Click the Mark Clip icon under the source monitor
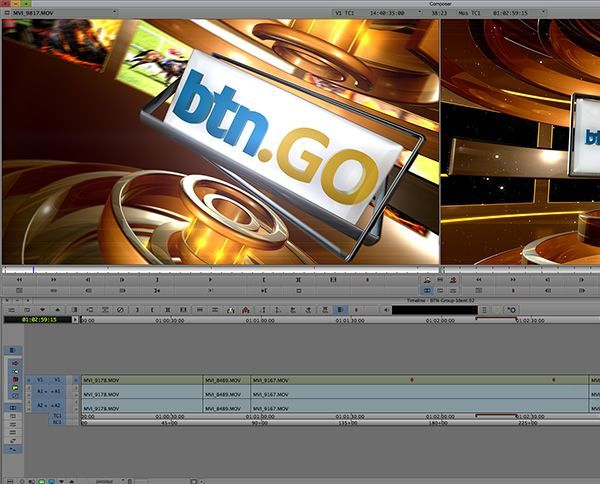The image size is (600, 484). click(x=298, y=280)
